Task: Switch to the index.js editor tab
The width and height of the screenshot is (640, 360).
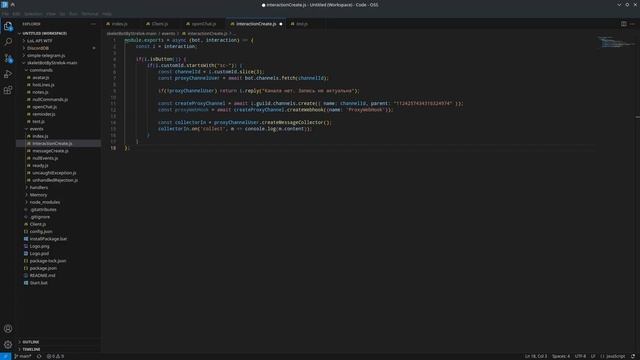Action: [x=120, y=24]
